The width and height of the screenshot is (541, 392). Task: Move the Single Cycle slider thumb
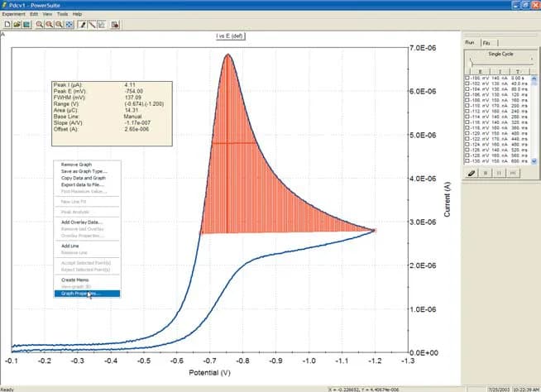(471, 61)
